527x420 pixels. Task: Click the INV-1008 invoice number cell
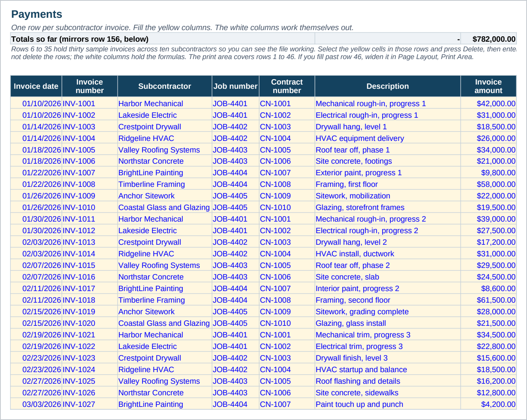tap(90, 184)
